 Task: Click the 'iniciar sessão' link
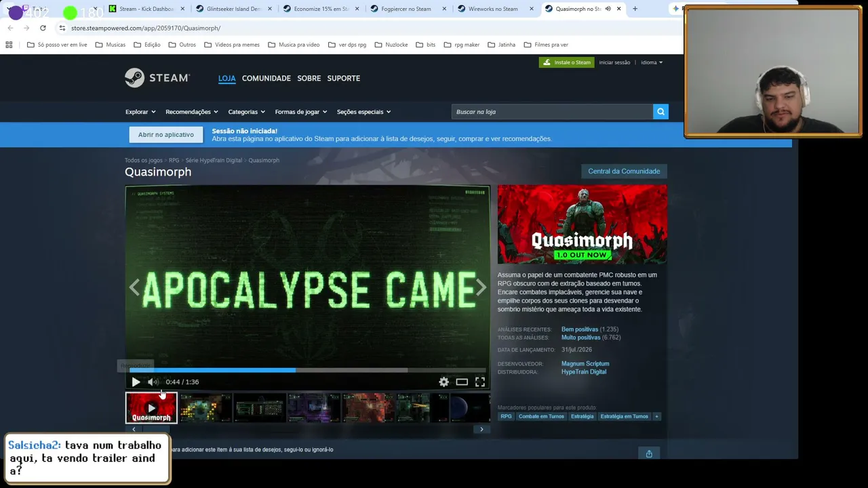click(x=614, y=62)
